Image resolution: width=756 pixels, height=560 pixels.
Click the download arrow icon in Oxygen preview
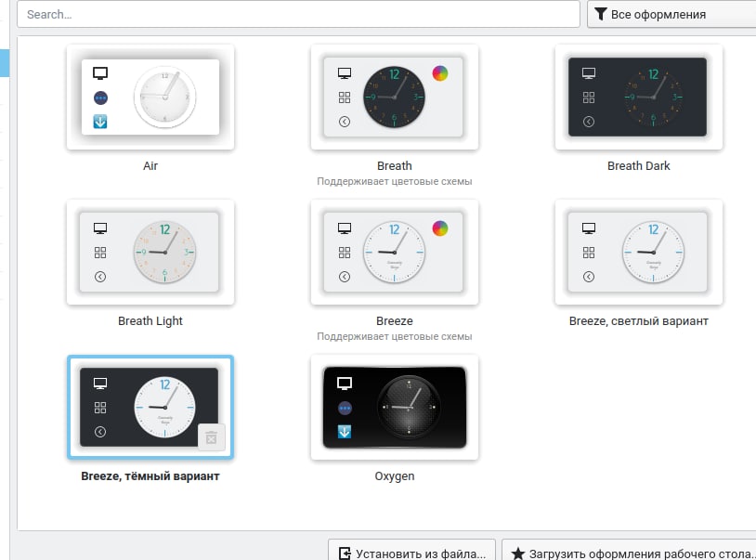point(345,432)
